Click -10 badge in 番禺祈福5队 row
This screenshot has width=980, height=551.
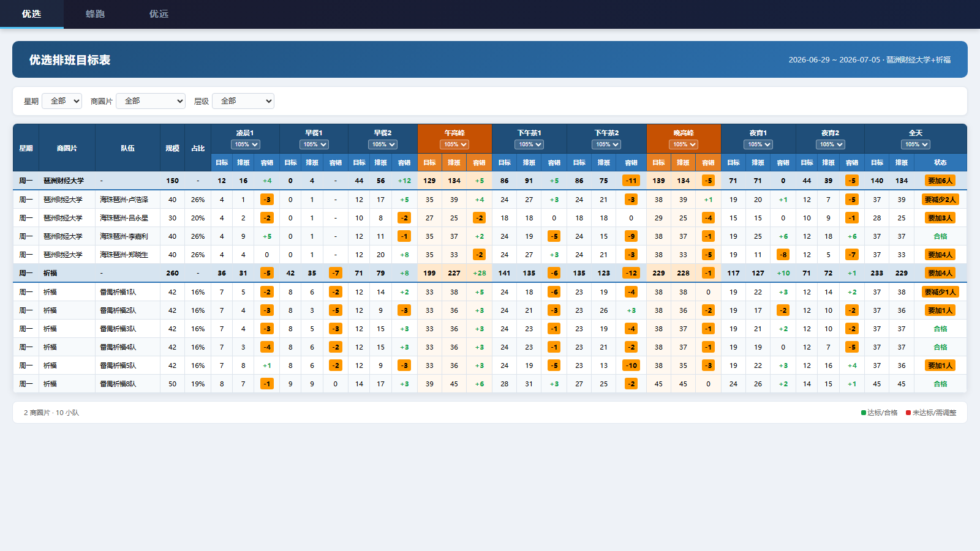coord(631,365)
